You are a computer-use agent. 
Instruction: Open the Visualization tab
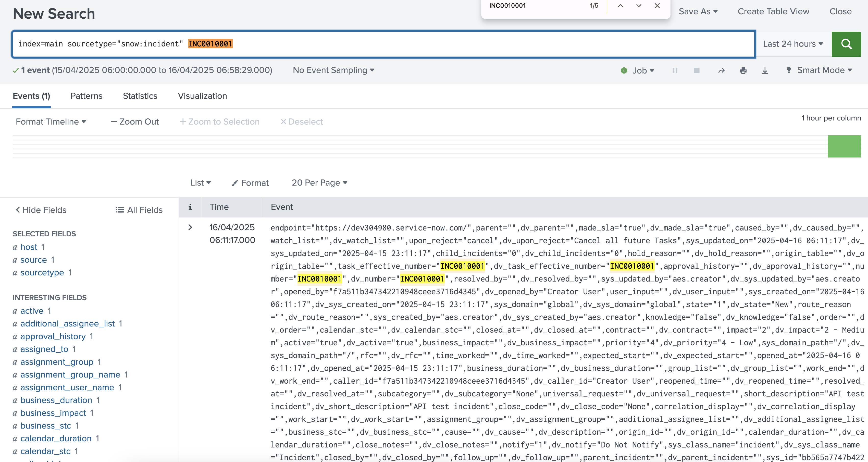pos(202,96)
